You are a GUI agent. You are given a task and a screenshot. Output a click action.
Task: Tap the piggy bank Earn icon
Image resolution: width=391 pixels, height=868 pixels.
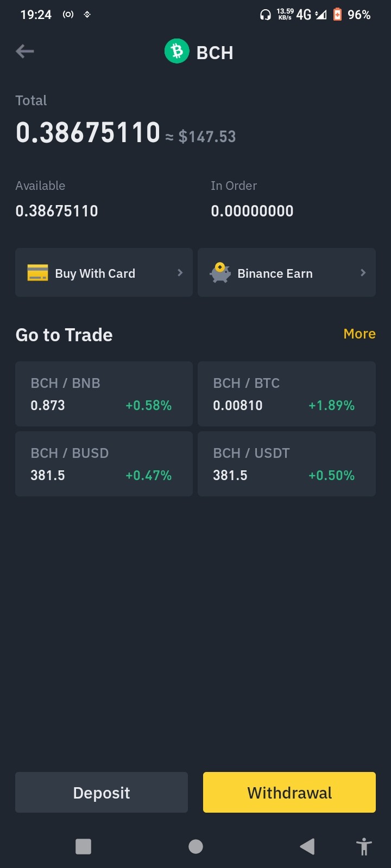pyautogui.click(x=220, y=273)
